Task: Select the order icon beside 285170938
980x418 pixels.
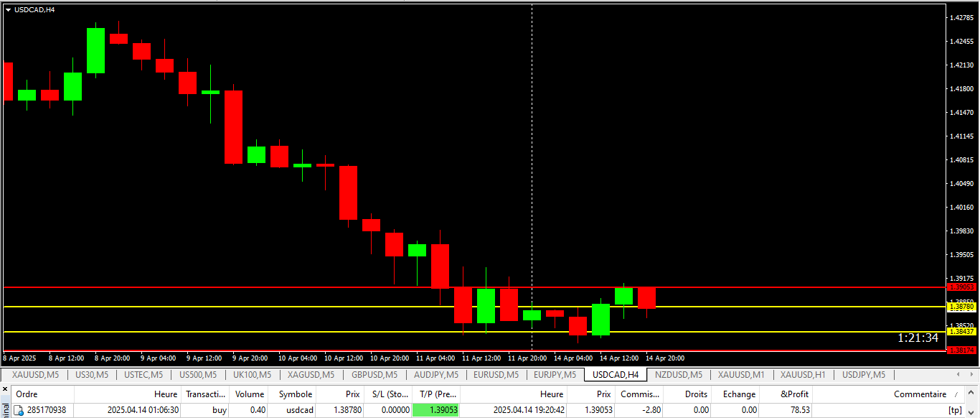Action: 19,410
